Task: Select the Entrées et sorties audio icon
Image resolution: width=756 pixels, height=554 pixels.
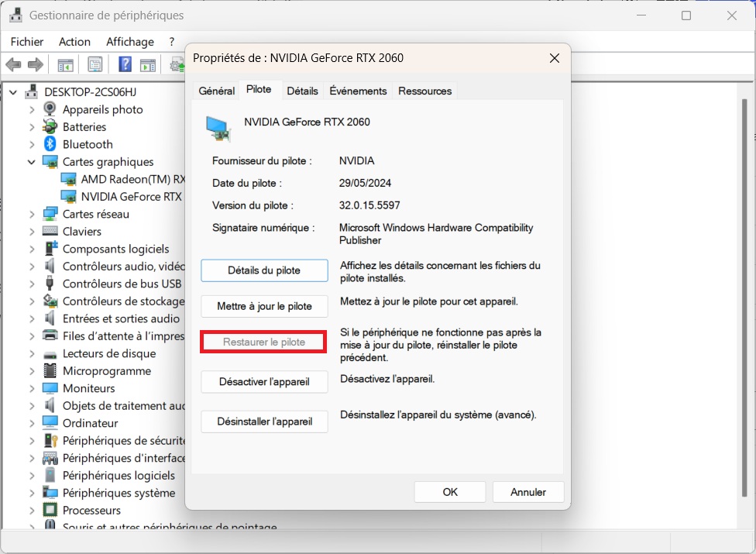Action: click(49, 318)
